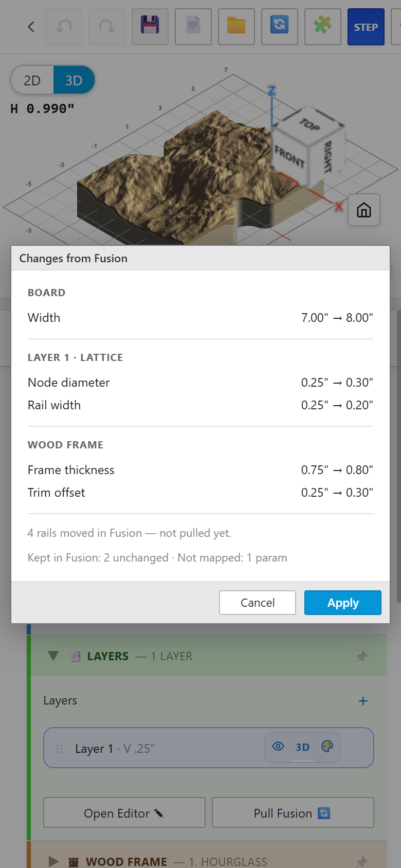Open Layer 1 color palette

click(327, 747)
